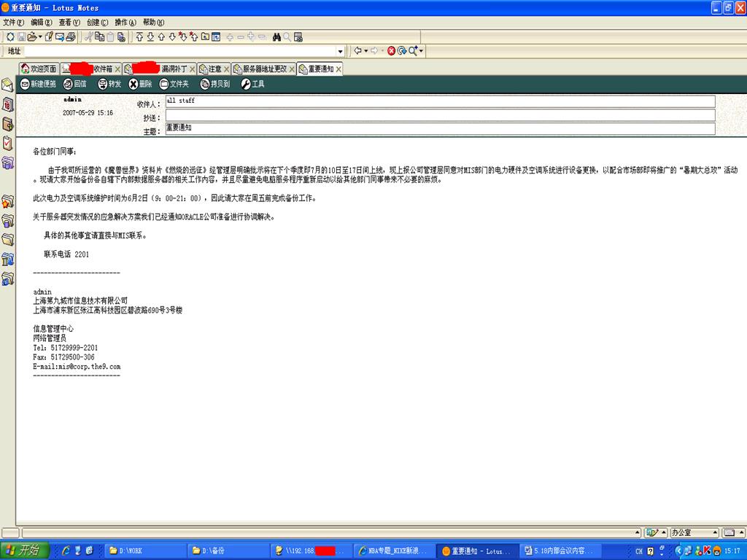
Task: Click the 转发 (Forward) button
Action: (109, 84)
